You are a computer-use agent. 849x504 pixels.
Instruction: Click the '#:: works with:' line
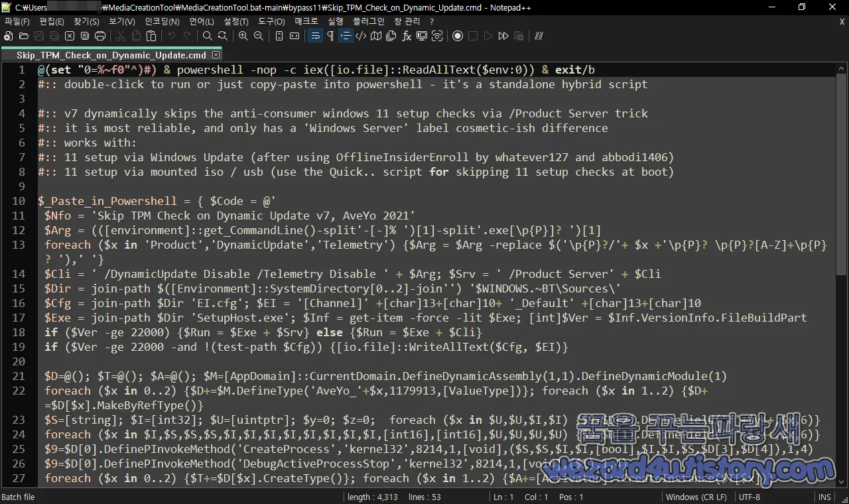(x=87, y=143)
